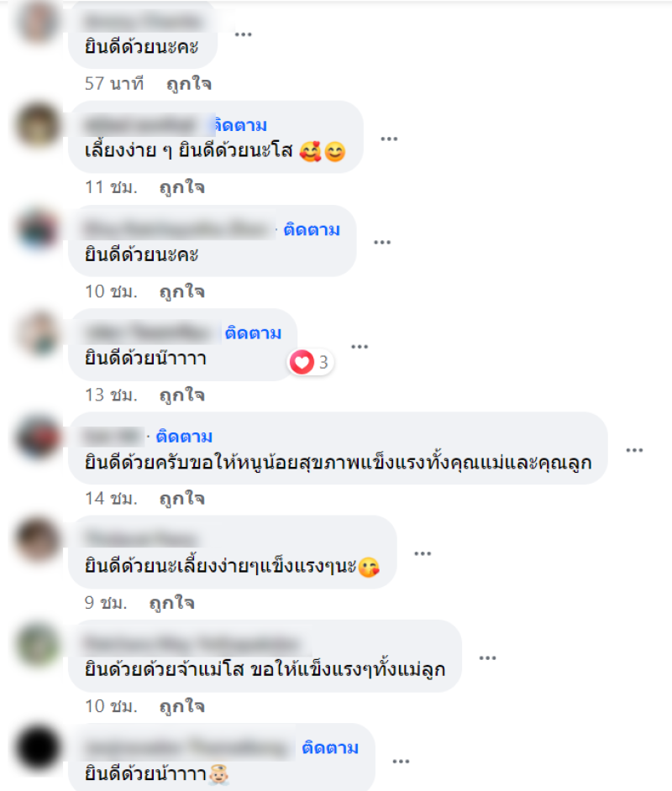Image resolution: width=672 pixels, height=791 pixels.
Task: Click ติดตาม on the เลี้ยงง่าย ๆ comment
Action: [240, 125]
